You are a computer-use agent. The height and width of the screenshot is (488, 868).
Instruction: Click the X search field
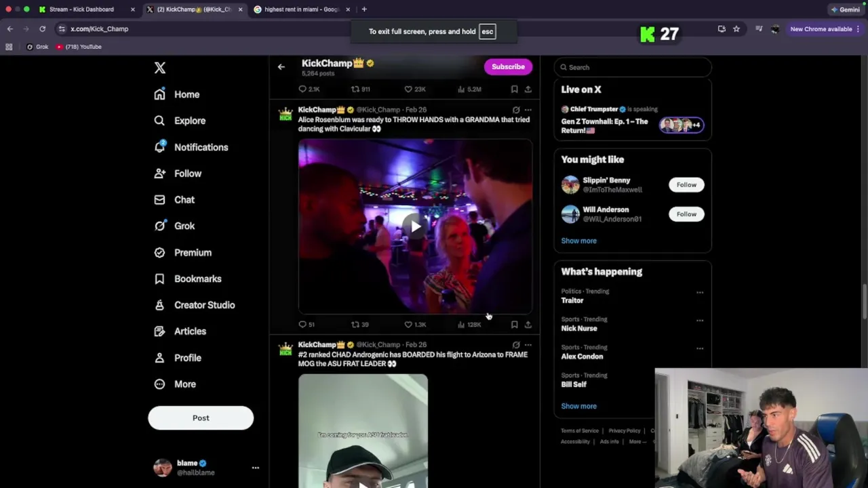[633, 67]
